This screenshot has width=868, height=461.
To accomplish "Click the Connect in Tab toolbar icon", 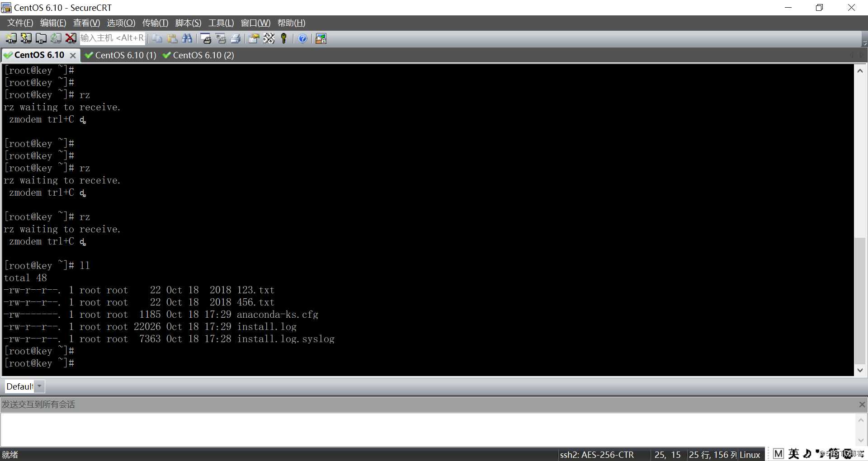I will click(41, 38).
